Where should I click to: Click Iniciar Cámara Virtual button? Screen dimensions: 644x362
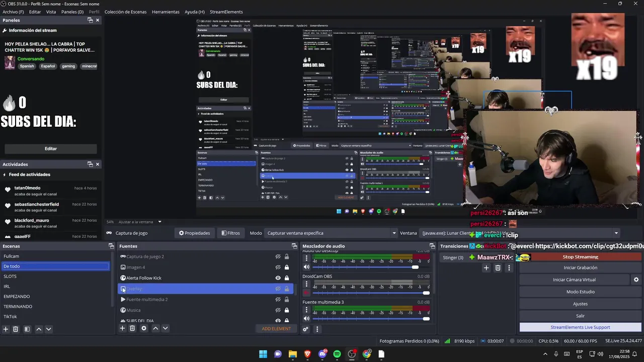click(574, 280)
